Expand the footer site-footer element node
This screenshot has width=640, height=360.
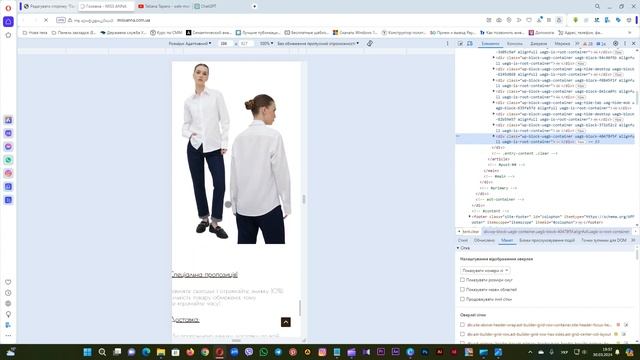(469, 216)
